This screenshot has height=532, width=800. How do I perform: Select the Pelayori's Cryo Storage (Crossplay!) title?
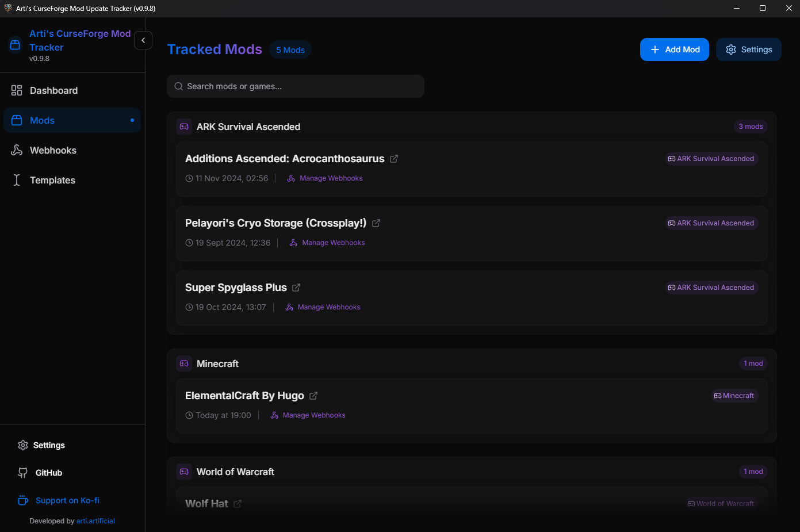275,223
